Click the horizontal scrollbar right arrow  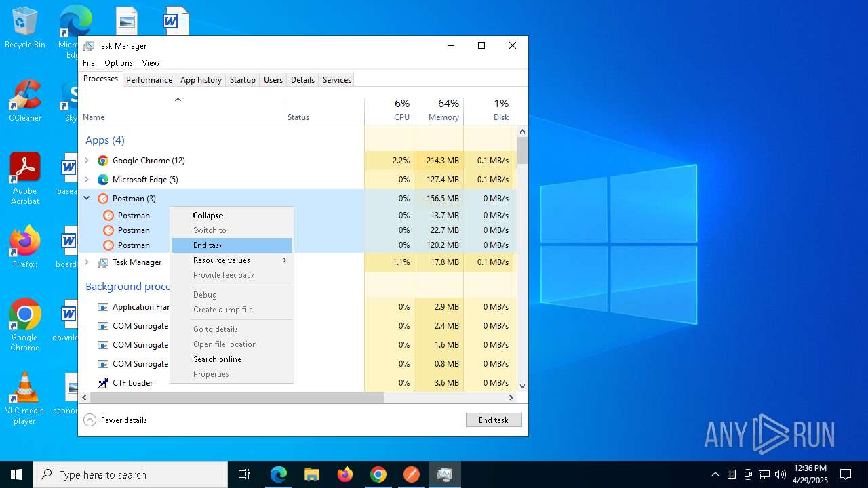click(x=511, y=397)
